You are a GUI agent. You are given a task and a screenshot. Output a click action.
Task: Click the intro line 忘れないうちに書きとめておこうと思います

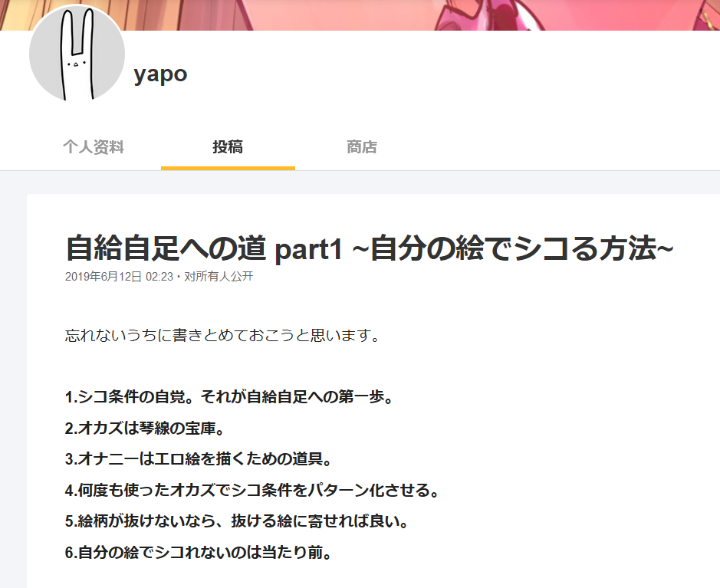(222, 335)
